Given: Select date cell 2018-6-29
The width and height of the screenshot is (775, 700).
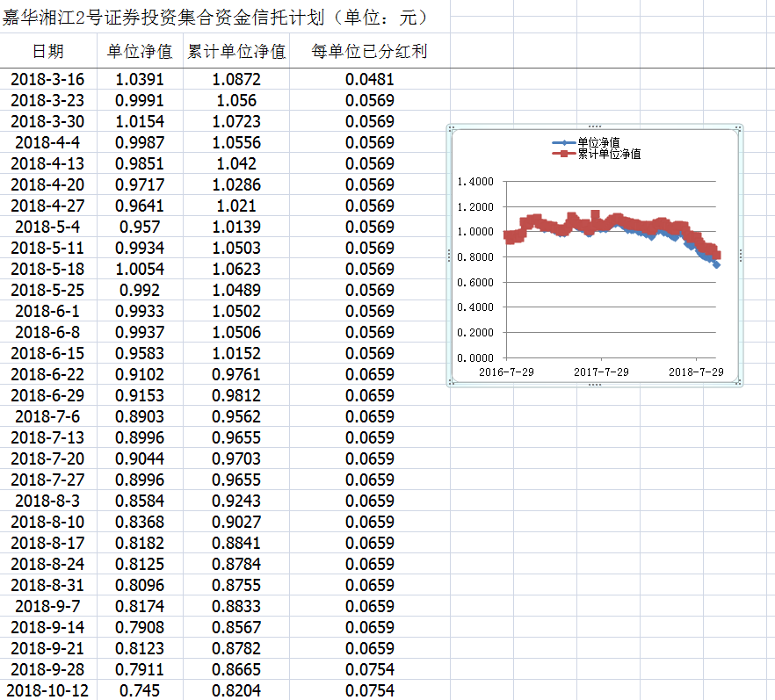Looking at the screenshot, I should click(x=48, y=395).
